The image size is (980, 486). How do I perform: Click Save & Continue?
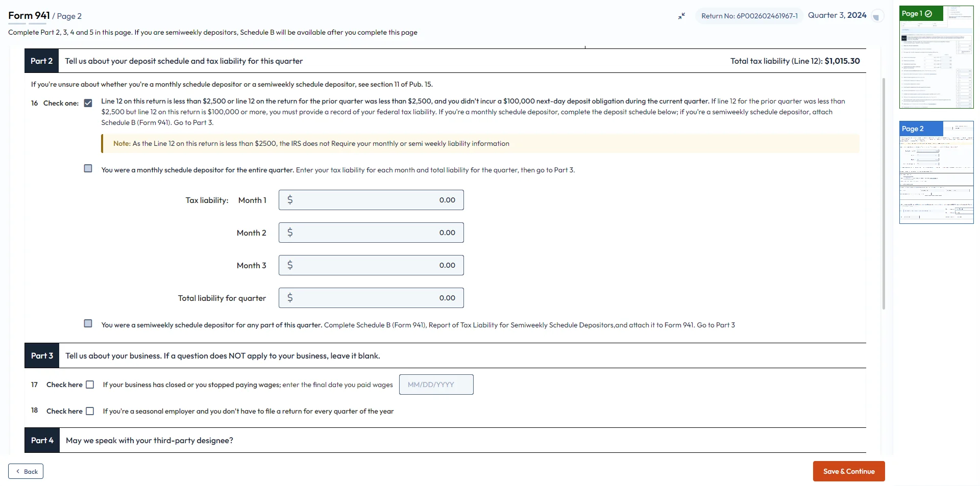click(848, 471)
